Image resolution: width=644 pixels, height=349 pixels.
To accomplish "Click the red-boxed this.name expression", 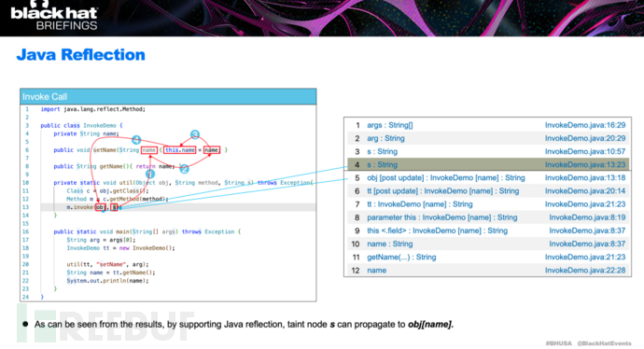I will [180, 150].
